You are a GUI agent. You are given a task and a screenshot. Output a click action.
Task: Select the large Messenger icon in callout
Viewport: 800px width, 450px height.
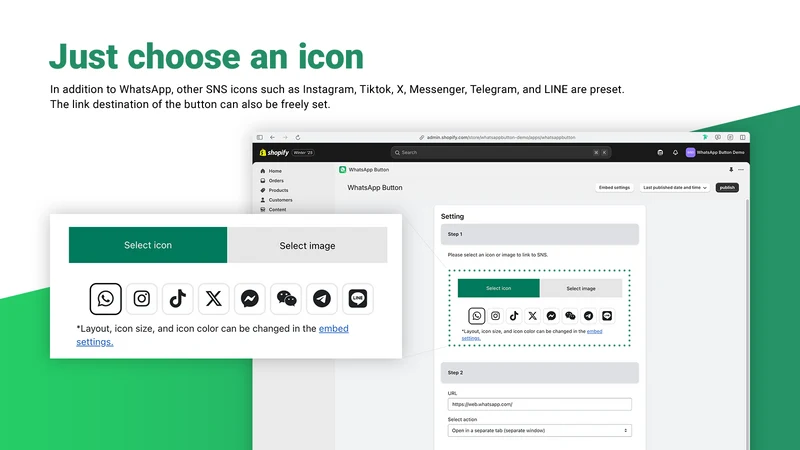coord(249,298)
